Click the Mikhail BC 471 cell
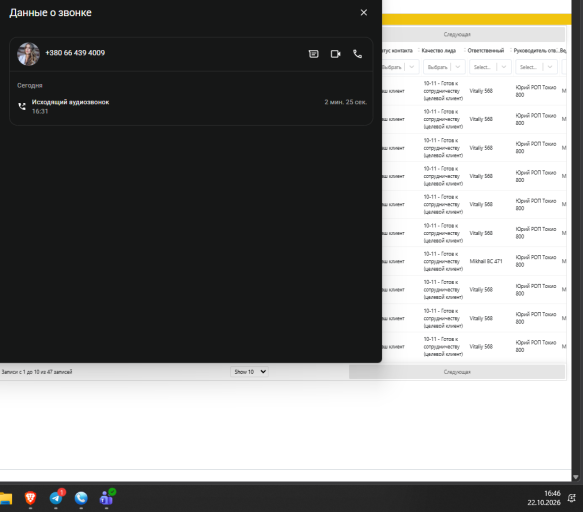Viewport: 583px width, 512px height. [x=486, y=261]
